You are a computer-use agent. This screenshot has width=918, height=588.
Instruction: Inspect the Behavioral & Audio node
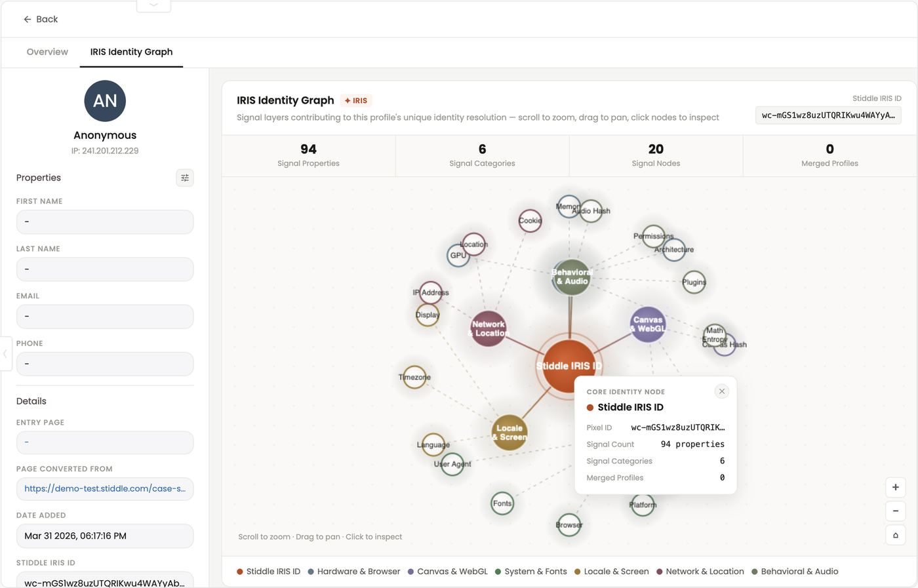pyautogui.click(x=572, y=277)
